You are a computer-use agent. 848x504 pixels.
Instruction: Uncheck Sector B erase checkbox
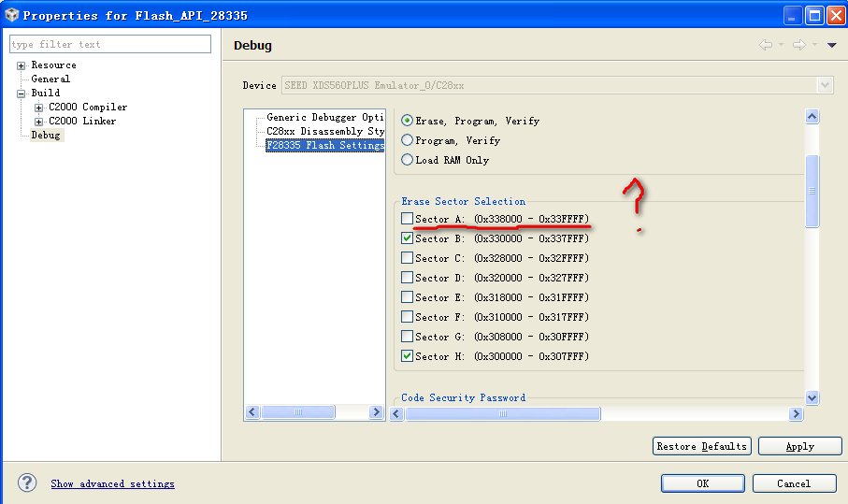[x=408, y=238]
